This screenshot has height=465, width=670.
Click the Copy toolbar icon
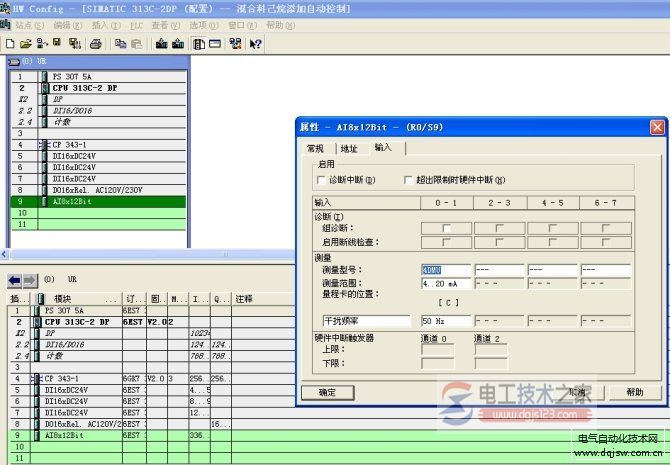pyautogui.click(x=121, y=44)
